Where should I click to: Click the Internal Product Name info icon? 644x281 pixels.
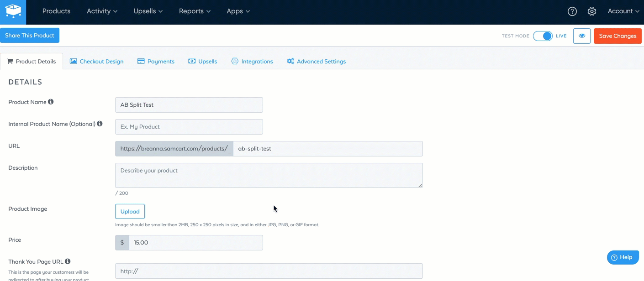pyautogui.click(x=100, y=124)
